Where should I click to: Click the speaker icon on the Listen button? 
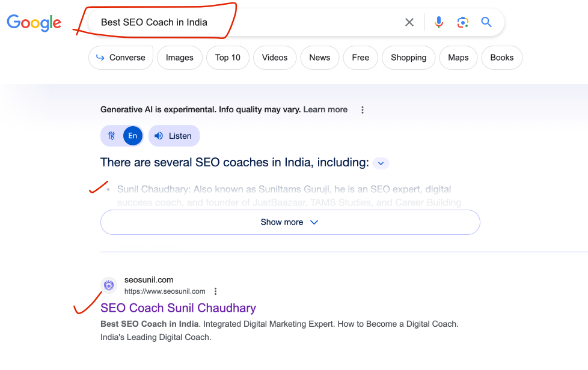pyautogui.click(x=158, y=136)
